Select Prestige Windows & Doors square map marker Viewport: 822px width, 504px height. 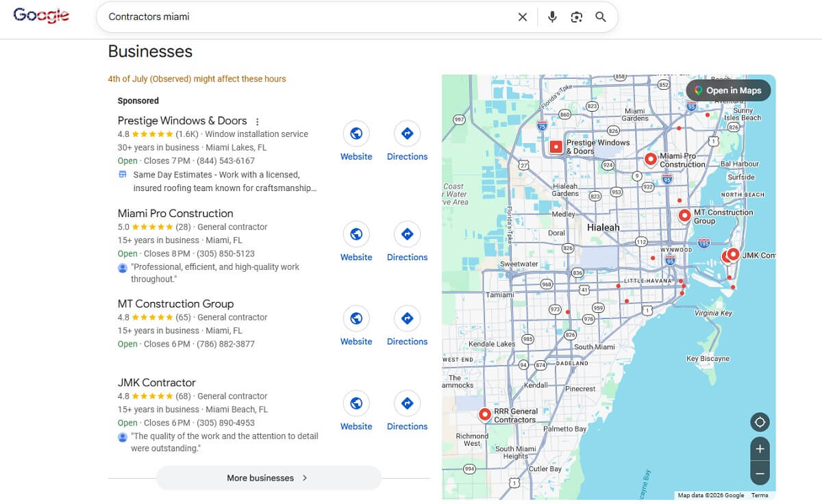556,147
